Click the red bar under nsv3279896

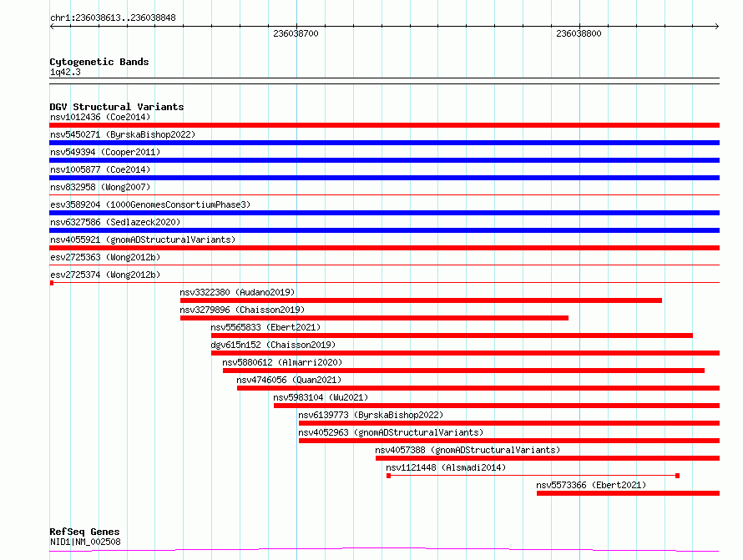(x=374, y=318)
